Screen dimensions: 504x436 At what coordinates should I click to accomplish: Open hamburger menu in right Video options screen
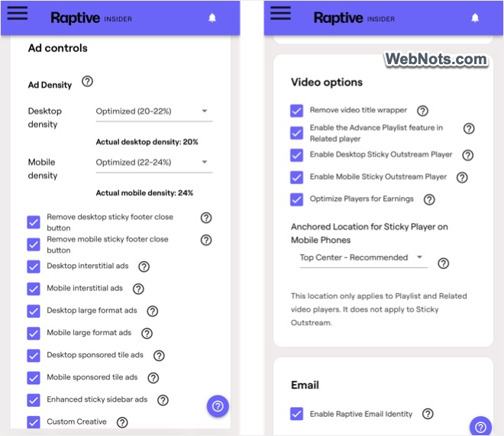point(280,13)
